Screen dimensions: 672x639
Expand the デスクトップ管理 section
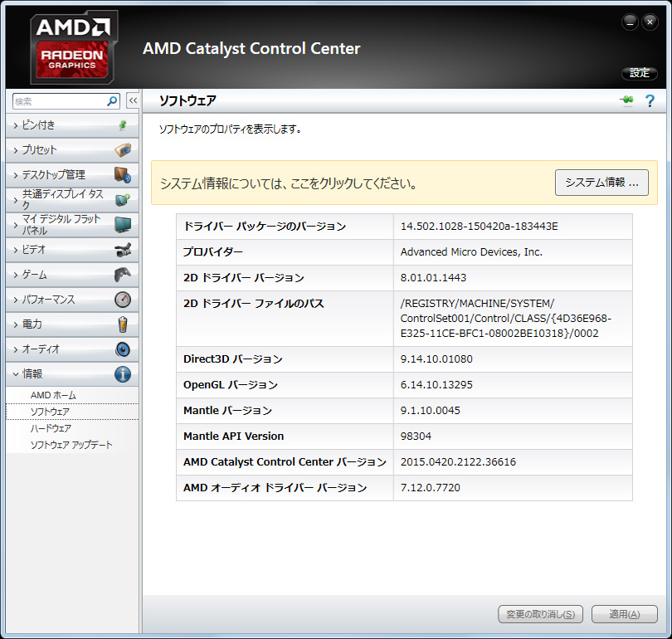click(x=72, y=175)
